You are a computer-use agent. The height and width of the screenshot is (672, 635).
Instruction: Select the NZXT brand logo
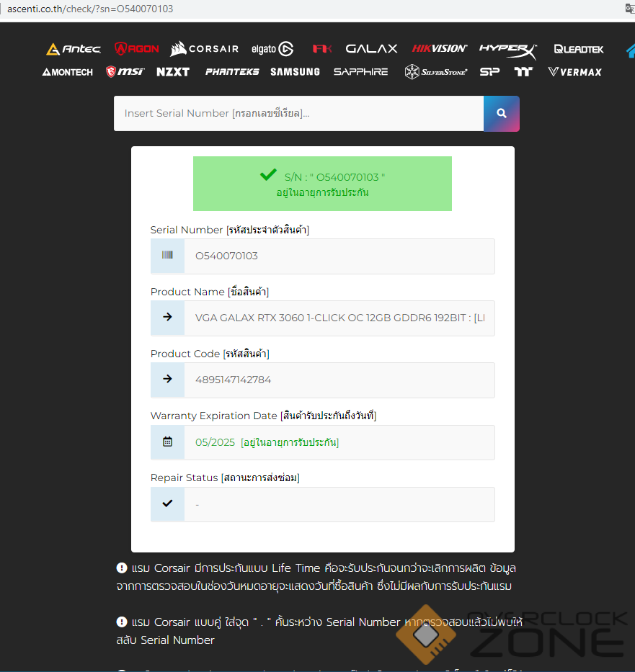point(173,72)
